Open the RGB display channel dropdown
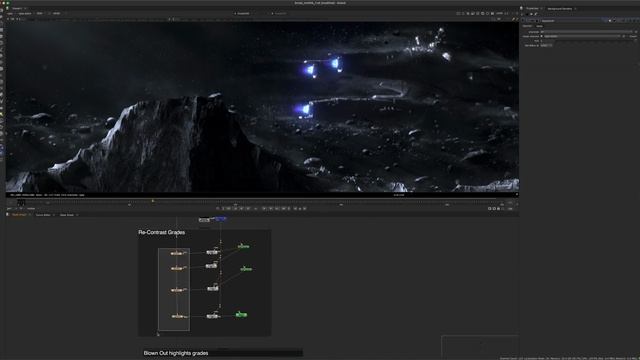 click(40, 13)
